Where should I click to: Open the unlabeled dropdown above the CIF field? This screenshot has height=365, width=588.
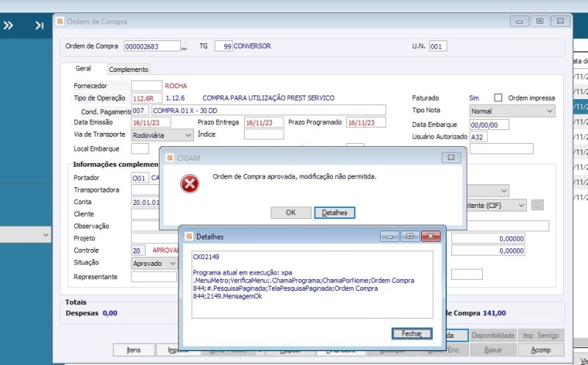(487, 190)
